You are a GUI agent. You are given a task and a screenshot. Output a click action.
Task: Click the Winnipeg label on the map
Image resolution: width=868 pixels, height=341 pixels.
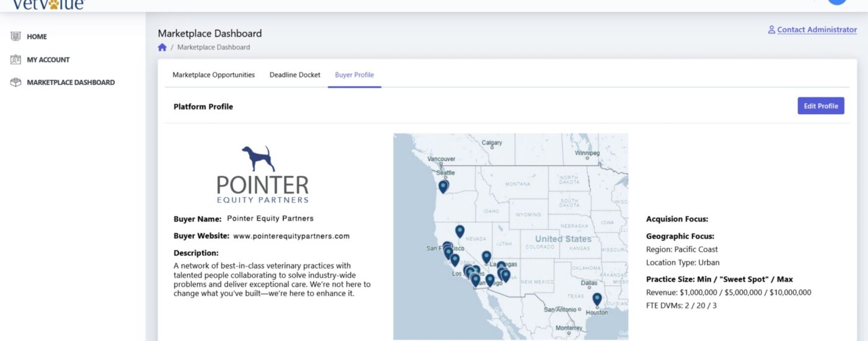click(587, 153)
